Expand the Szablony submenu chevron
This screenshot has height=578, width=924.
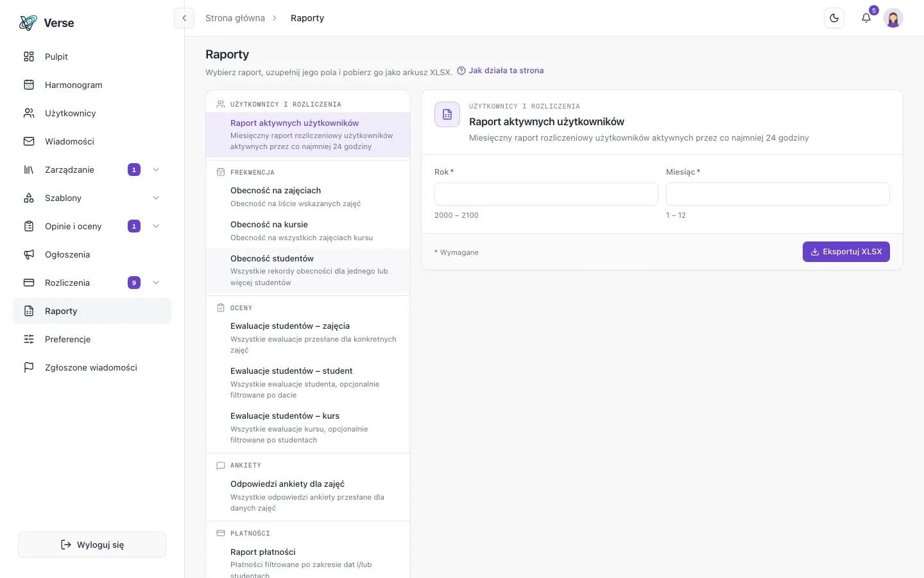(x=156, y=198)
